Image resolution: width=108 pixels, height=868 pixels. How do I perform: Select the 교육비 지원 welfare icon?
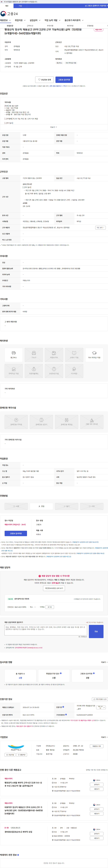click(74, 355)
